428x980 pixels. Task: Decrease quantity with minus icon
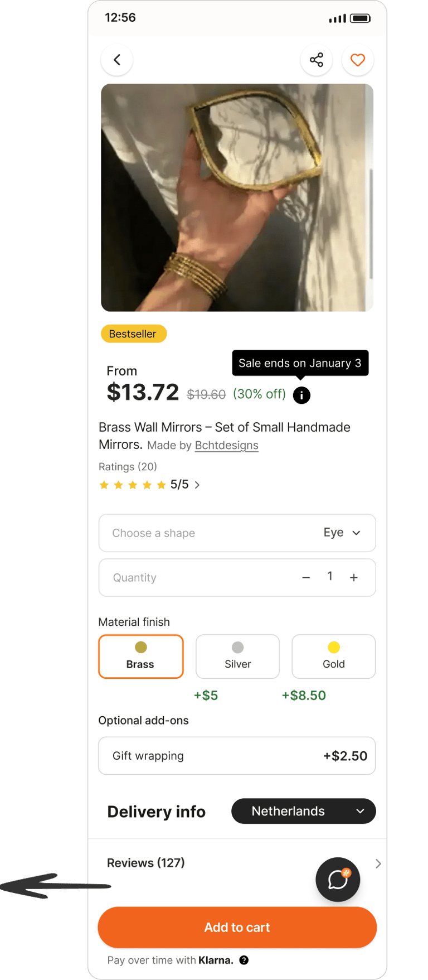click(306, 577)
